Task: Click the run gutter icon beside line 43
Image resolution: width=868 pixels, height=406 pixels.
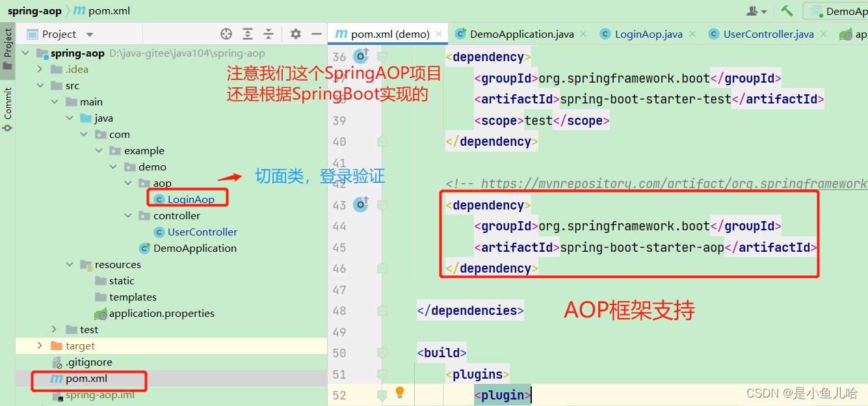Action: 362,204
